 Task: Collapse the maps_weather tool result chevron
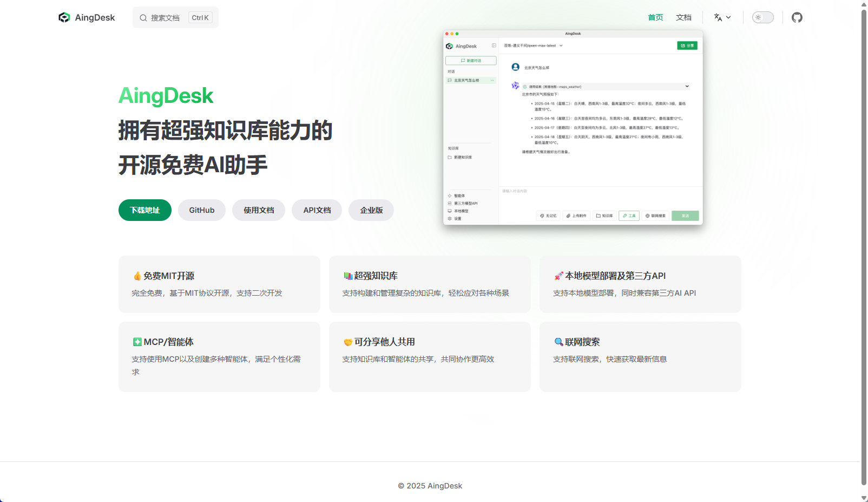[x=686, y=86]
